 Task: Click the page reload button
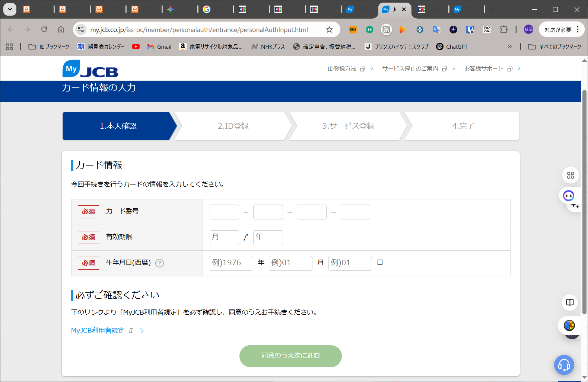(44, 30)
